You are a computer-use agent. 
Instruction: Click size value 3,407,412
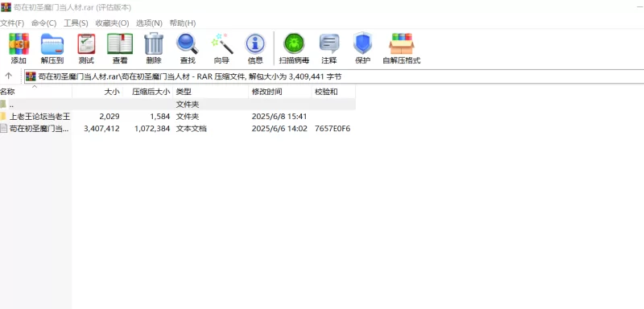click(x=101, y=129)
